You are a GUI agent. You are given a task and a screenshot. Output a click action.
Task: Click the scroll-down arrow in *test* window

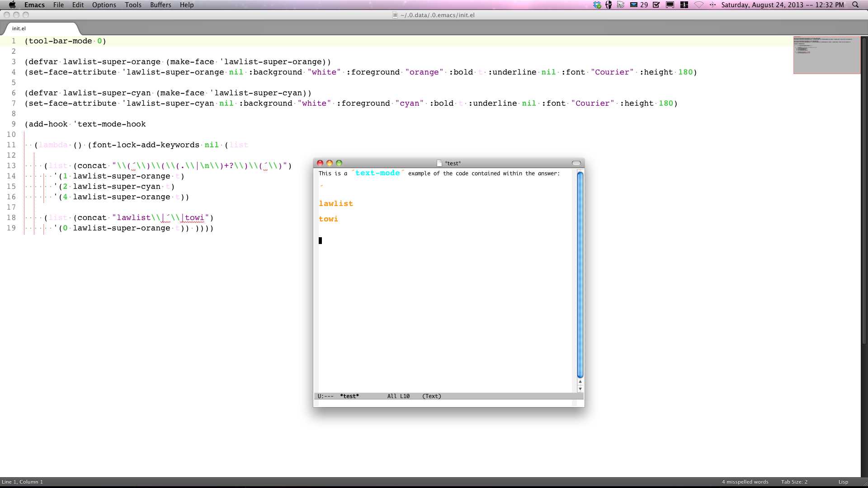580,389
